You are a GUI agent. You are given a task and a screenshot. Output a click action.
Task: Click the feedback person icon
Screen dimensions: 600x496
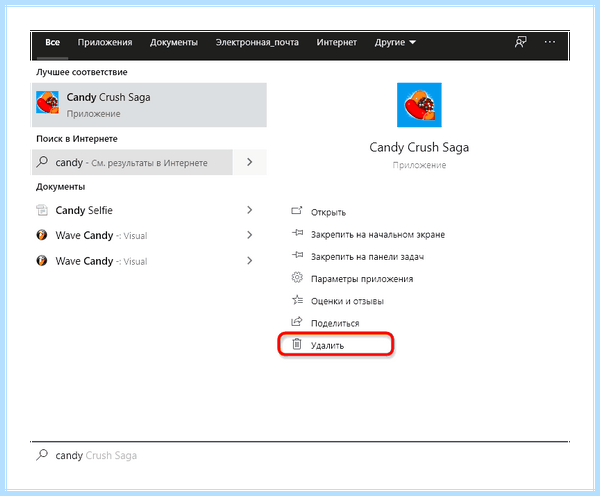[x=520, y=42]
